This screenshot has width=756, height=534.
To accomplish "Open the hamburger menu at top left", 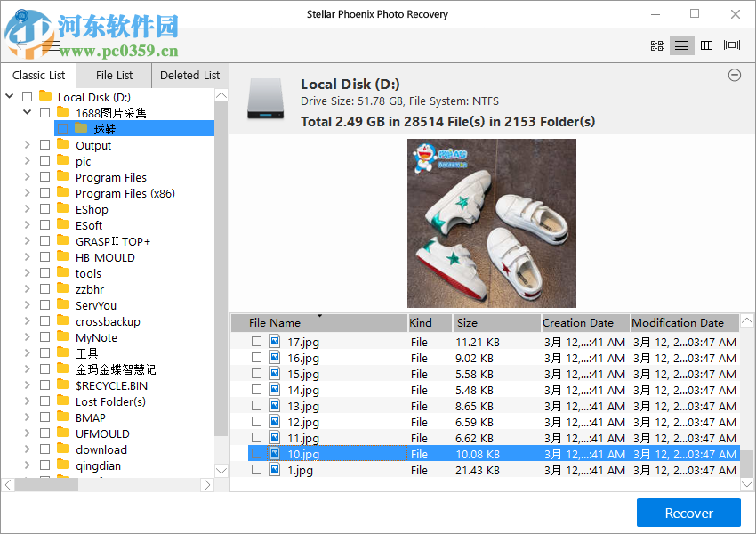I will 52,46.
